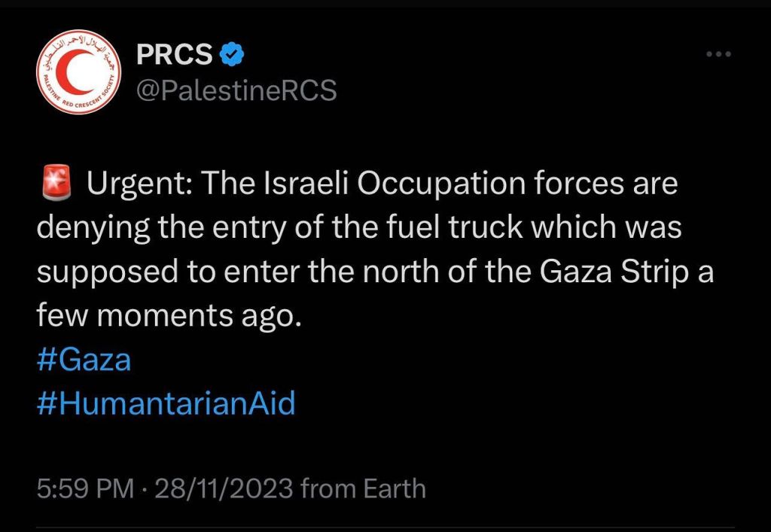Open the @PalestineRCS handle link

point(236,90)
